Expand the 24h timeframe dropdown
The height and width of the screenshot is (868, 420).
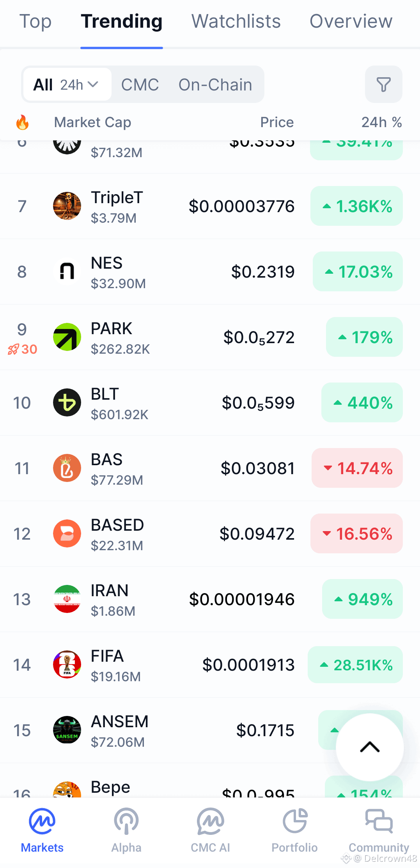click(80, 85)
